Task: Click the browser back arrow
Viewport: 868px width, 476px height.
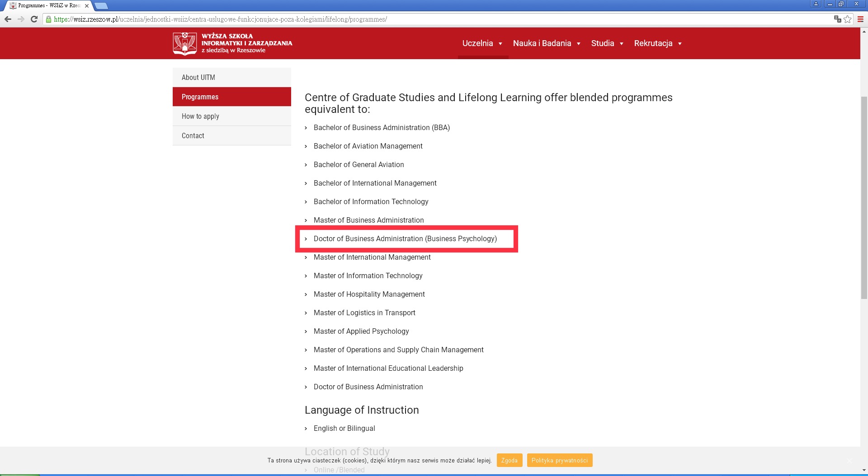Action: (x=8, y=19)
